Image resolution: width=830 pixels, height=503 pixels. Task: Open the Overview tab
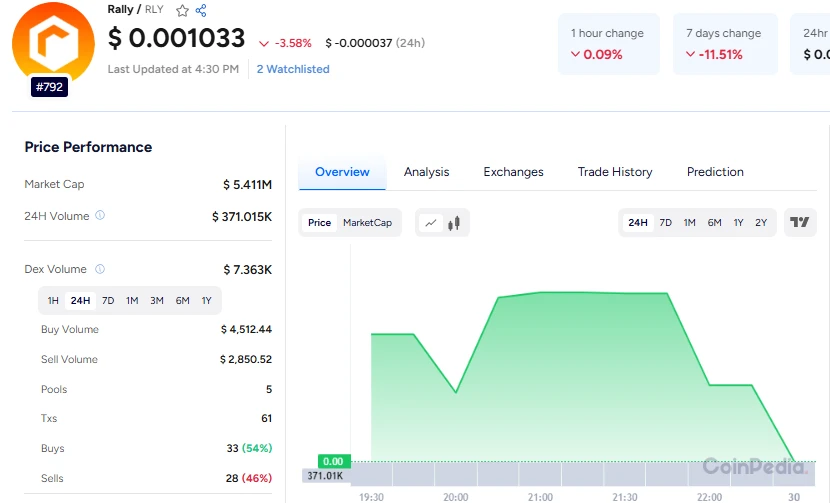[342, 172]
